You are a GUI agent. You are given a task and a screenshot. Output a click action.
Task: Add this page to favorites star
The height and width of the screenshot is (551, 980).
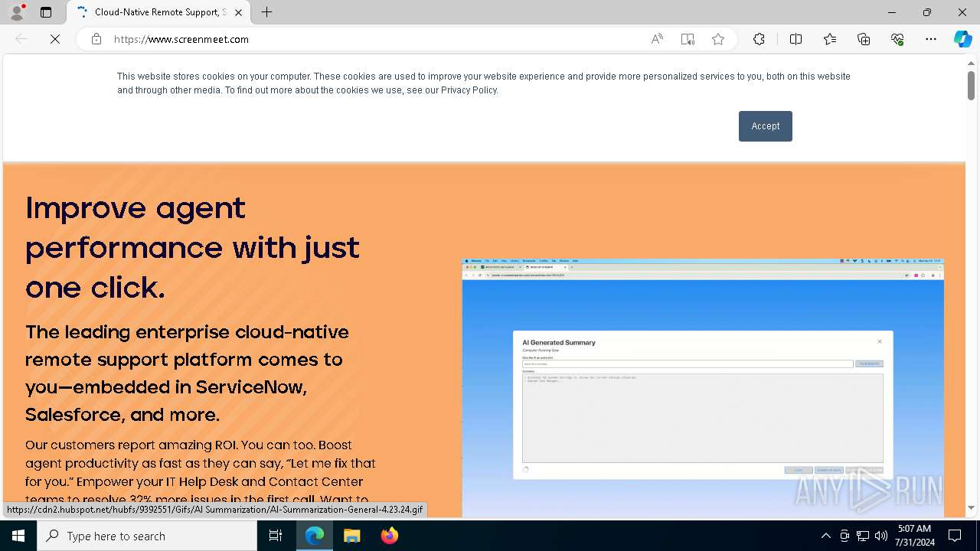[718, 39]
